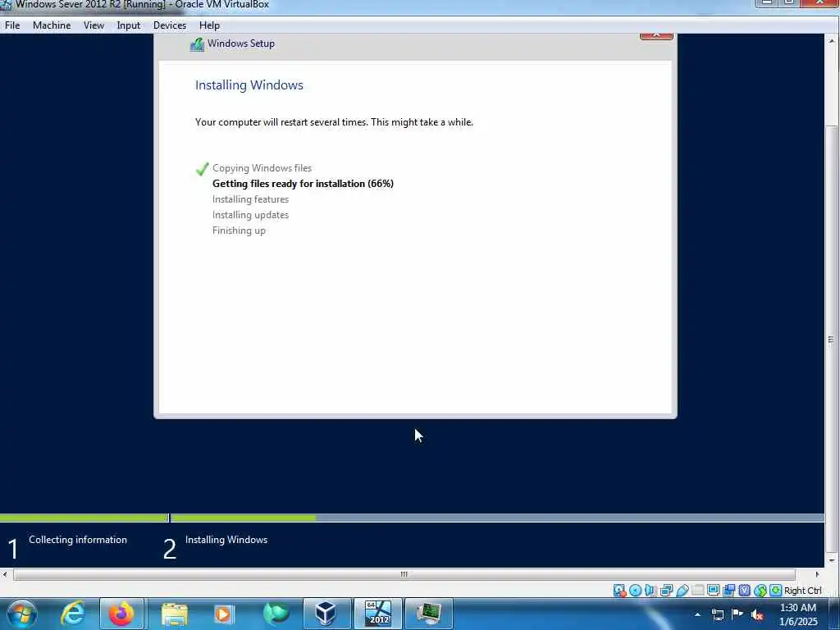The width and height of the screenshot is (840, 630).
Task: Open the Devices menu
Action: pyautogui.click(x=170, y=25)
